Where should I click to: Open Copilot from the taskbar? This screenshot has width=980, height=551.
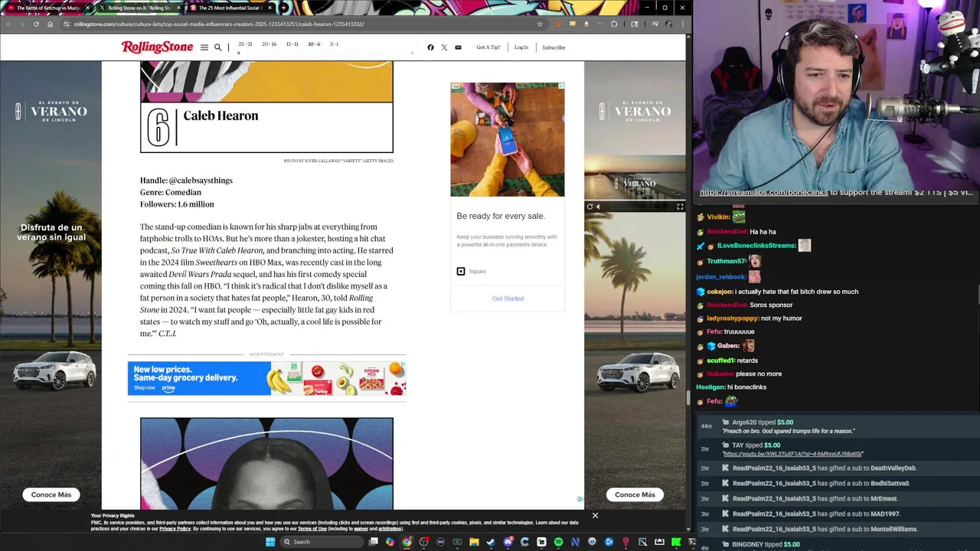(390, 542)
